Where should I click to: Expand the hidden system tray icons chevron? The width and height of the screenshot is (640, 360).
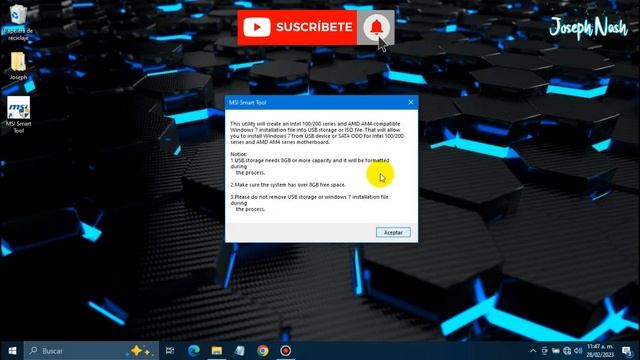pos(533,351)
